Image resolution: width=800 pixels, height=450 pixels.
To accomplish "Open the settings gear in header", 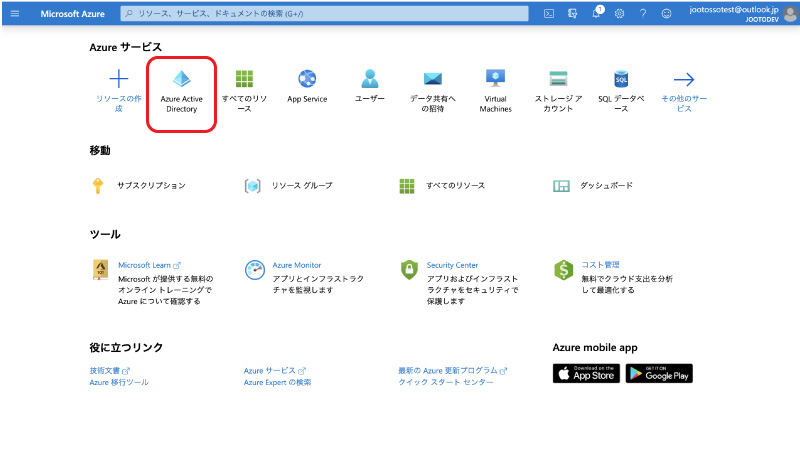I will 620,13.
